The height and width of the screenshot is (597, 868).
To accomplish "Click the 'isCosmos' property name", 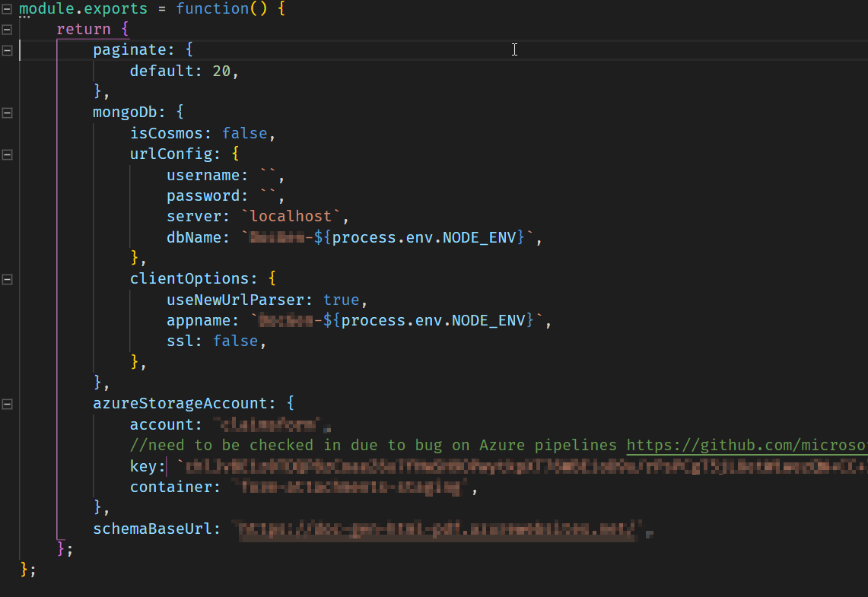I will click(166, 133).
